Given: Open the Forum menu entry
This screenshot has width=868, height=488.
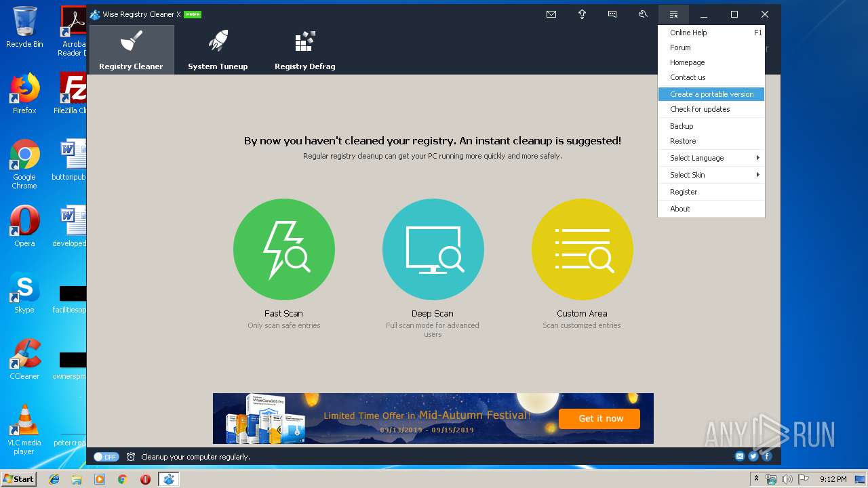Looking at the screenshot, I should tap(711, 47).
